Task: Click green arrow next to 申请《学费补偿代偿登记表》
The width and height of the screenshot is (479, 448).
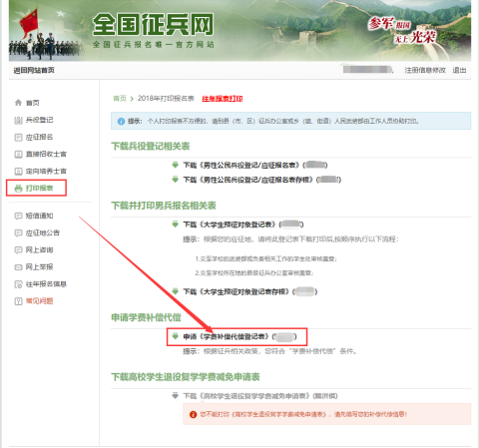Action: pyautogui.click(x=175, y=336)
